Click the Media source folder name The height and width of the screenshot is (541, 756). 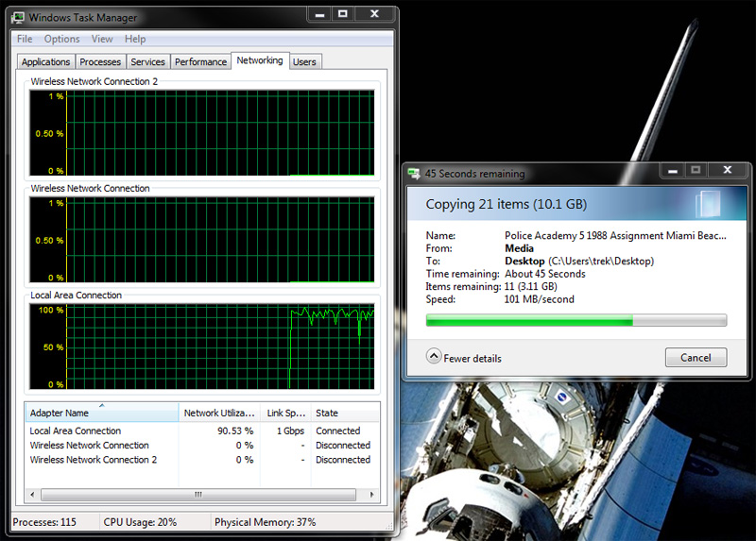(519, 248)
